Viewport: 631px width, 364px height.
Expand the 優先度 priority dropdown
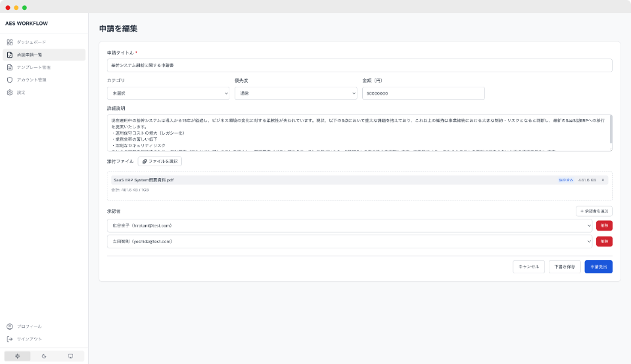click(x=295, y=93)
